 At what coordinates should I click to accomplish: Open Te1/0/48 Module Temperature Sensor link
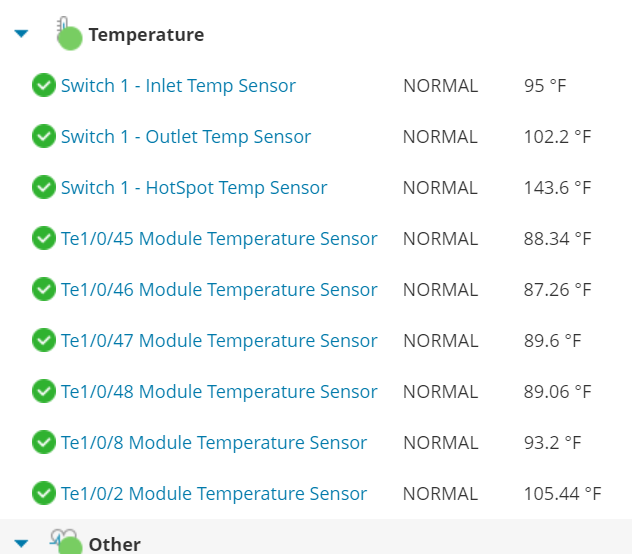coord(219,392)
